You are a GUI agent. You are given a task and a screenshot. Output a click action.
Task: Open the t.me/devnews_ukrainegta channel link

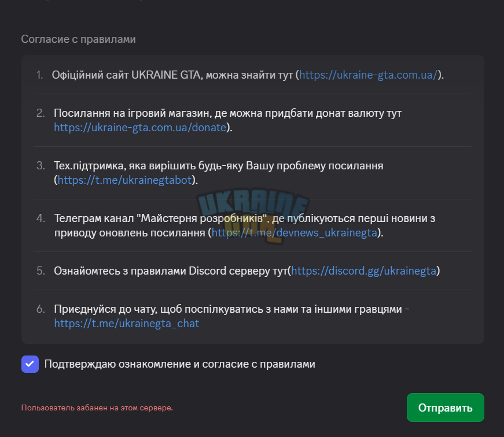tap(294, 233)
